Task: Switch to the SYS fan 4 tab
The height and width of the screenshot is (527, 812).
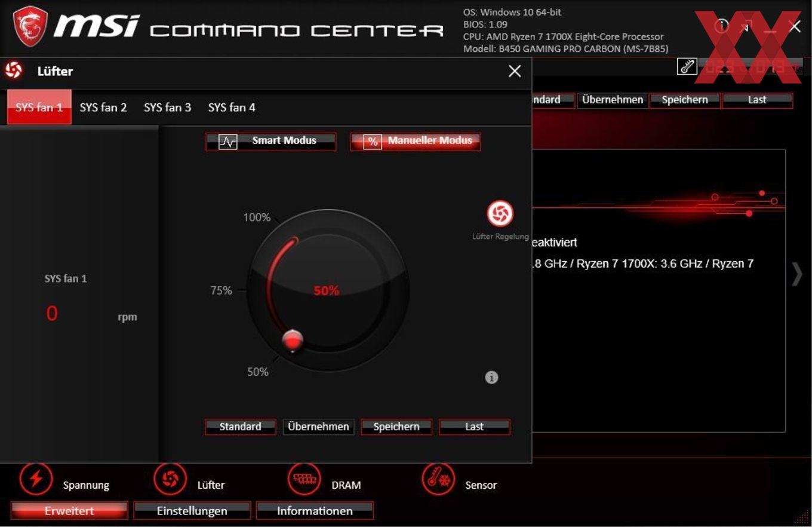Action: pyautogui.click(x=232, y=108)
